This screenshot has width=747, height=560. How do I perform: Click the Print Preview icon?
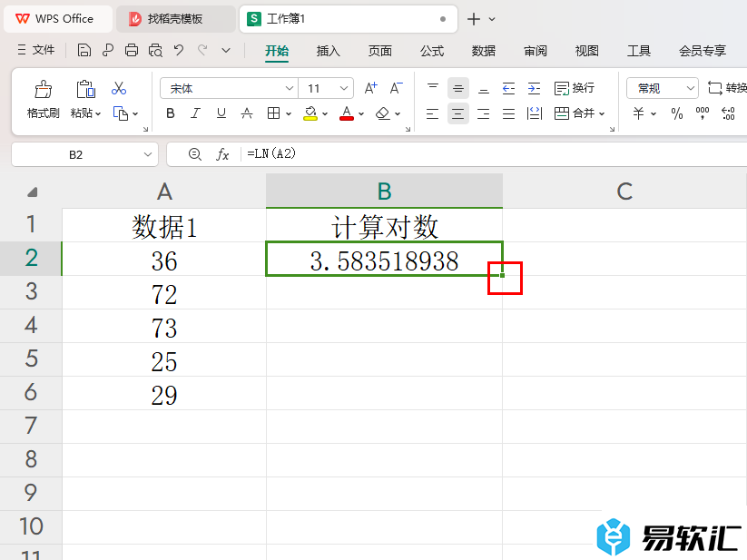[x=155, y=50]
